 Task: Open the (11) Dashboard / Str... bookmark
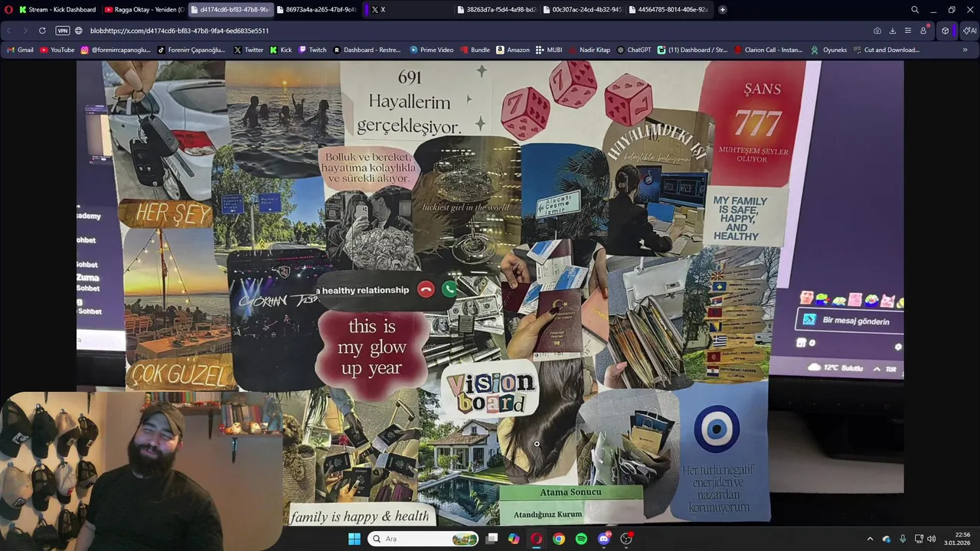pos(693,50)
